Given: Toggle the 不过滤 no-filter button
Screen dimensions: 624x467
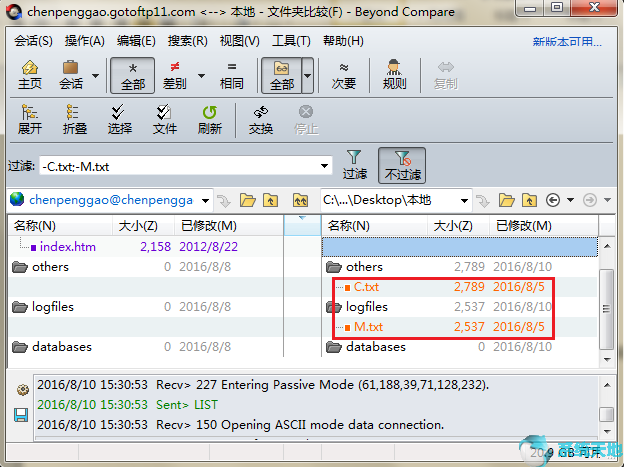Looking at the screenshot, I should [x=402, y=165].
